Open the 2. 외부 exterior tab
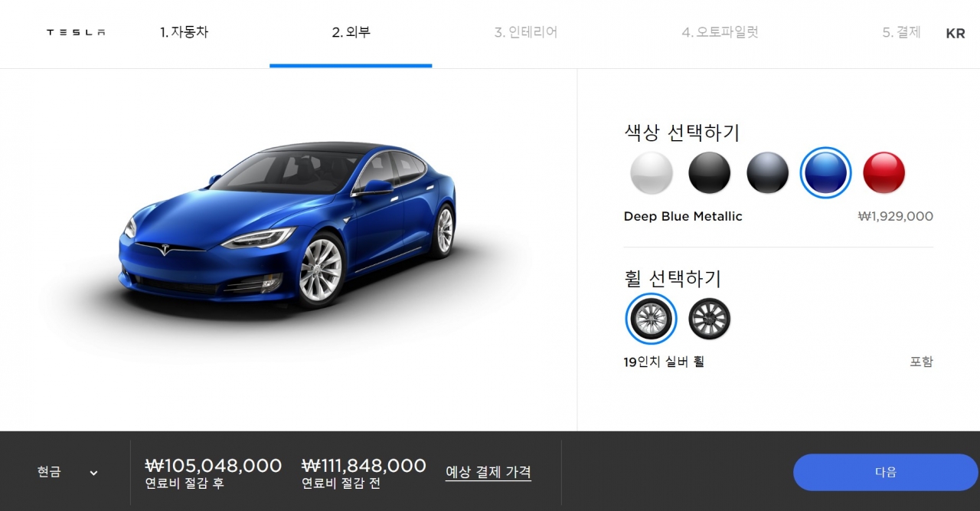The height and width of the screenshot is (511, 980). click(351, 33)
